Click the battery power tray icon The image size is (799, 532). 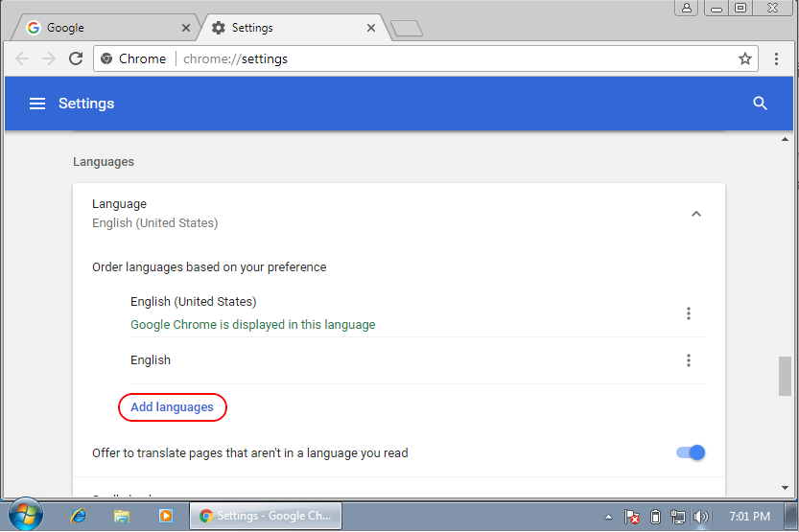tap(655, 517)
